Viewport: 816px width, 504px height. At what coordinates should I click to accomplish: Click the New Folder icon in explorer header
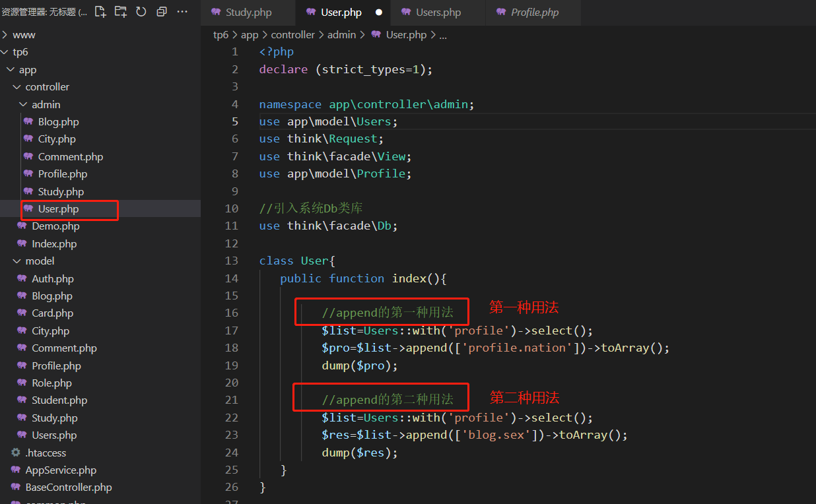click(x=121, y=11)
